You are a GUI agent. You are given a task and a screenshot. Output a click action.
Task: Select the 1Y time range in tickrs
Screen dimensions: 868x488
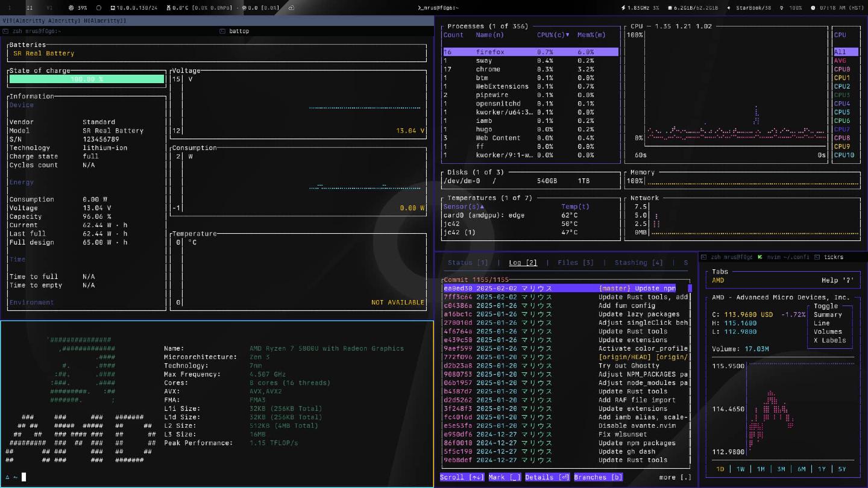(x=822, y=469)
